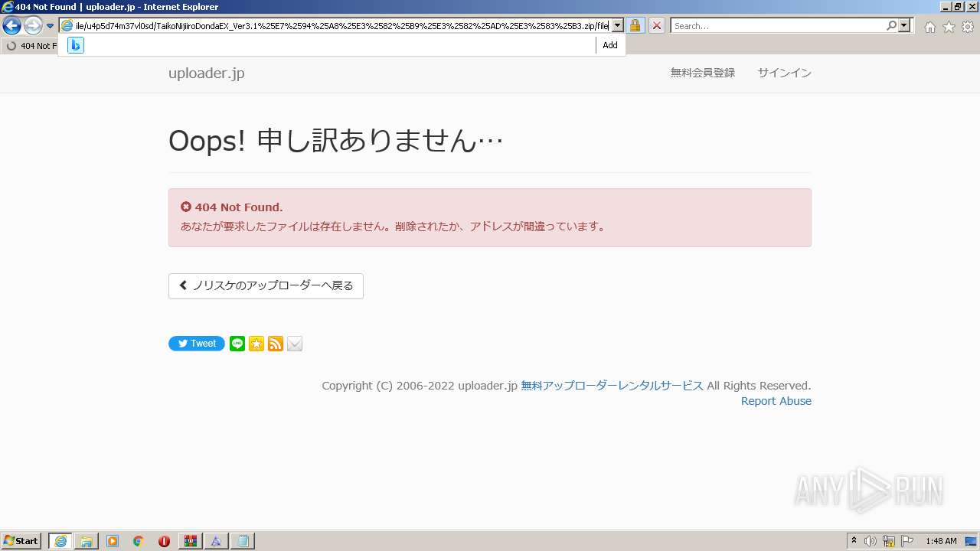The width and height of the screenshot is (980, 551).
Task: Open the uploader.jp home link
Action: point(207,73)
